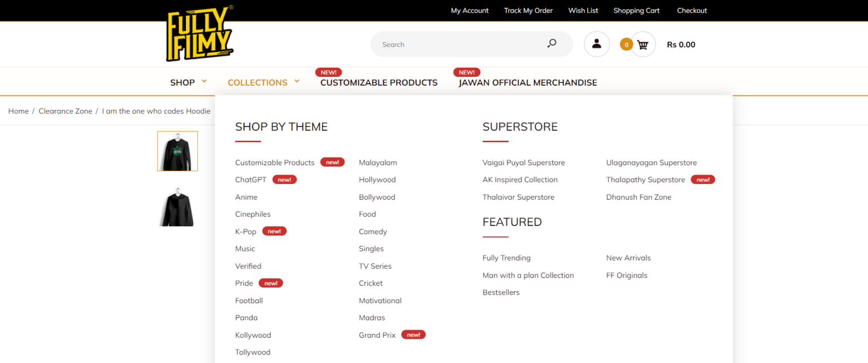868x363 pixels.
Task: Click the new! badge beside K-Pop
Action: [275, 231]
